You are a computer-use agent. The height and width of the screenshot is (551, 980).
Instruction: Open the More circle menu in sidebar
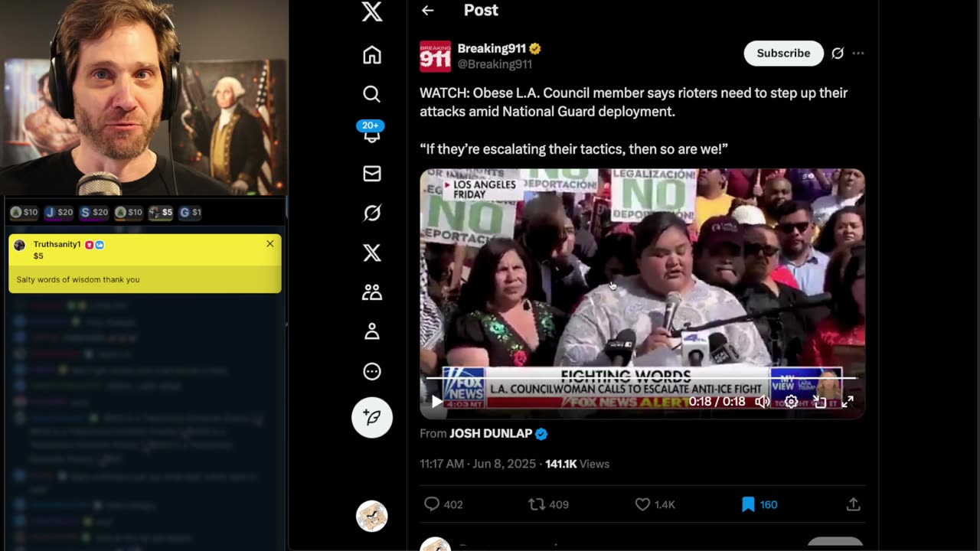click(x=372, y=372)
